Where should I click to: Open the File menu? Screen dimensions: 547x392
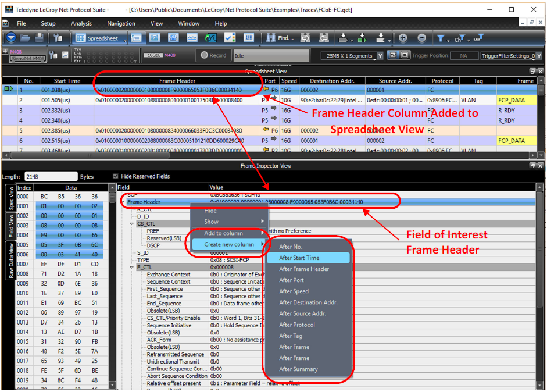pos(22,23)
